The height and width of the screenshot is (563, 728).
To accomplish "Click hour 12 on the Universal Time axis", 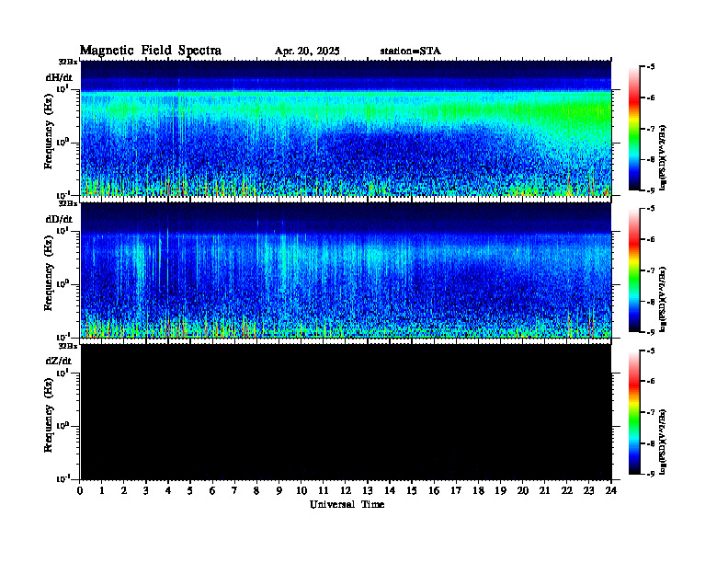I will pos(346,490).
